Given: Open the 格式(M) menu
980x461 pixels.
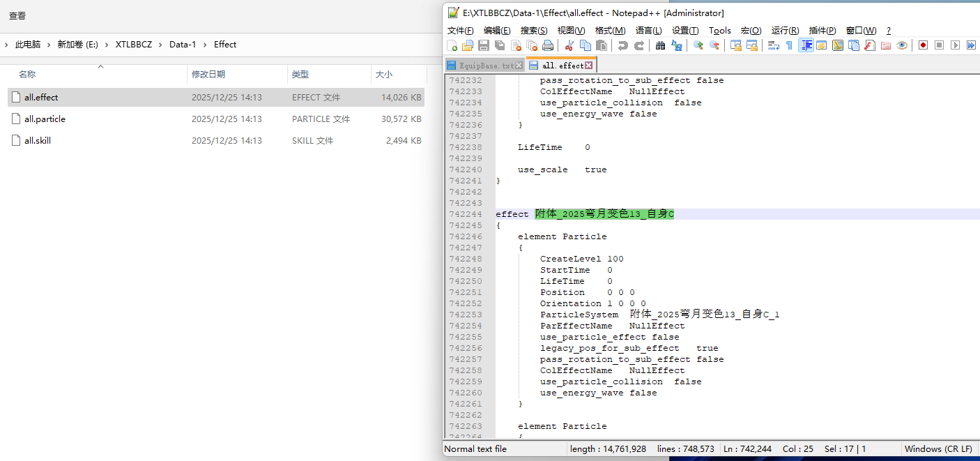Looking at the screenshot, I should pyautogui.click(x=610, y=31).
